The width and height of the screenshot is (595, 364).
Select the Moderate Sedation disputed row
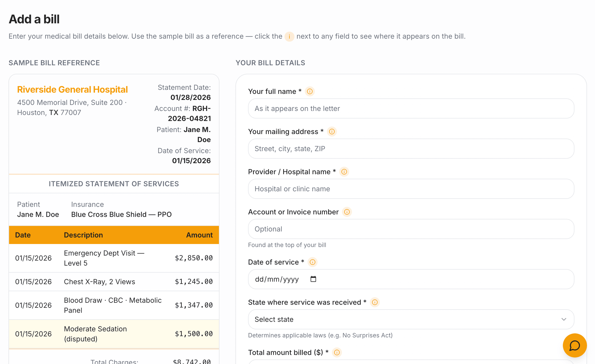tap(114, 334)
